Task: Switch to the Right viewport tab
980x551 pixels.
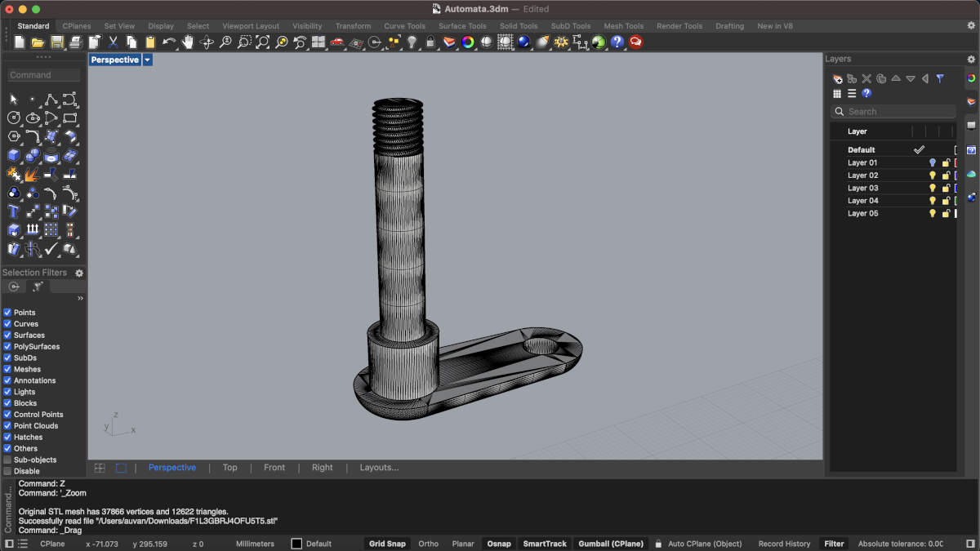Action: tap(323, 468)
